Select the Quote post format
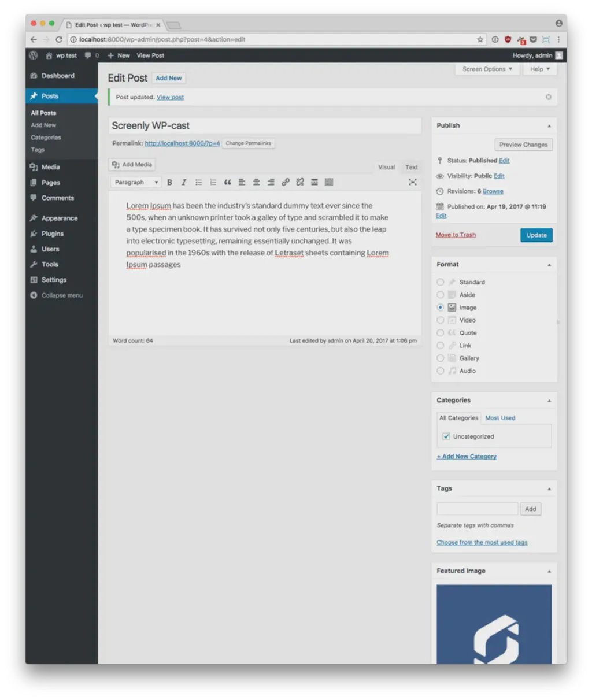Image resolution: width=592 pixels, height=700 pixels. tap(440, 332)
